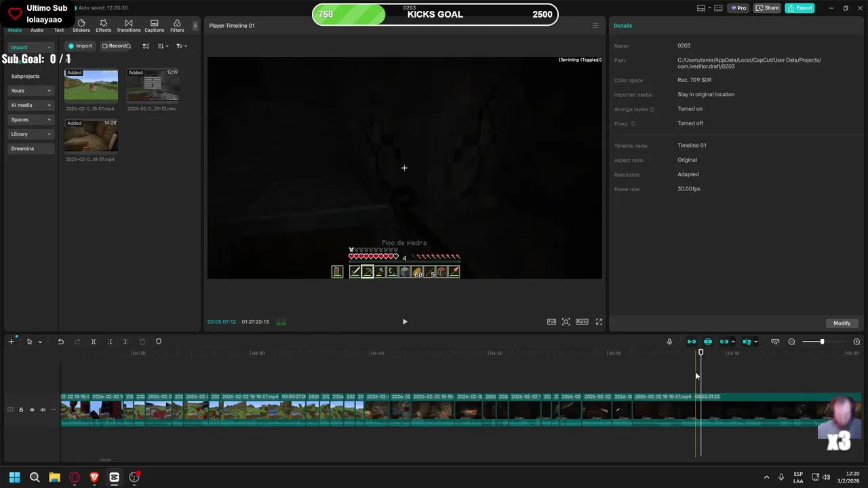This screenshot has height=488, width=868.
Task: Select the pointer tool in timeline toolbar
Action: click(29, 342)
